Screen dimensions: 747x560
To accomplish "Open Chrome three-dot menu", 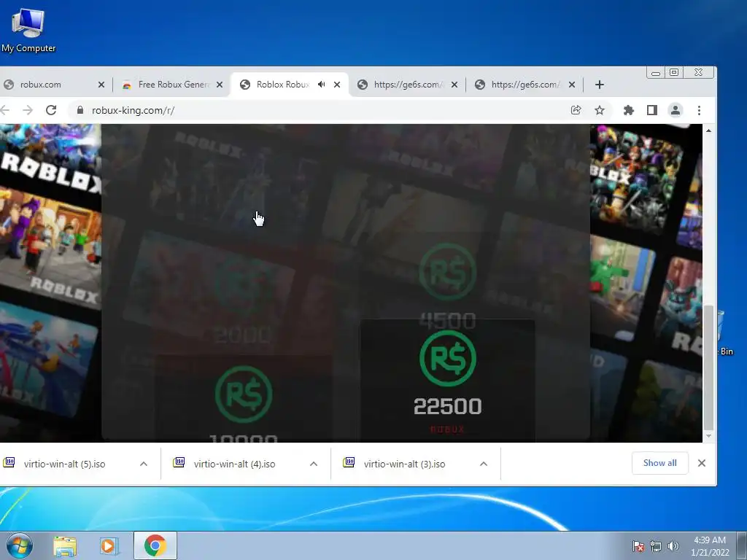I will point(699,111).
